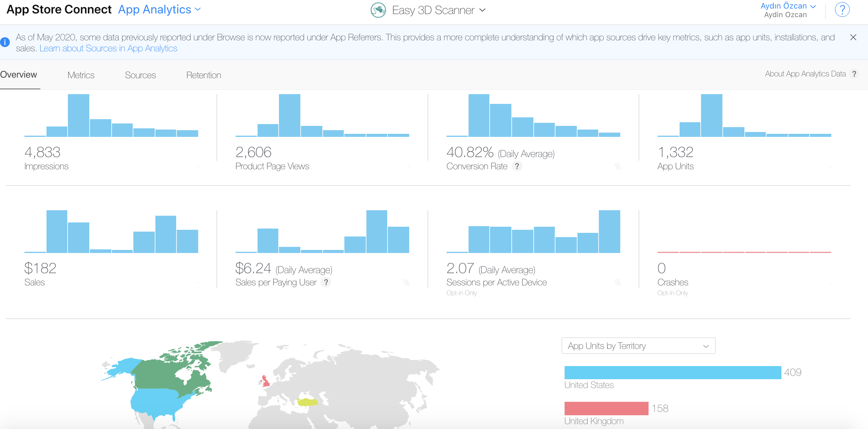Click the Easy 3D Scanner app icon
The height and width of the screenshot is (429, 868).
(378, 10)
